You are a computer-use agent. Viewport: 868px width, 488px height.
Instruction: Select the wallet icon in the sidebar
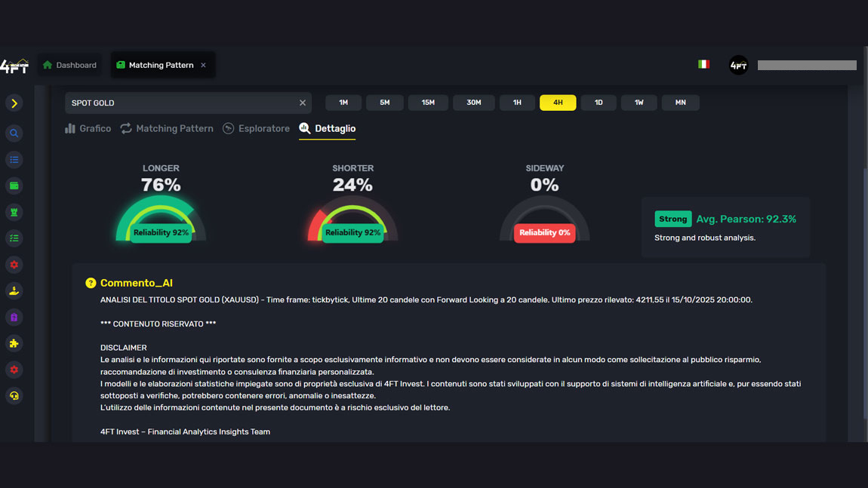pos(14,186)
